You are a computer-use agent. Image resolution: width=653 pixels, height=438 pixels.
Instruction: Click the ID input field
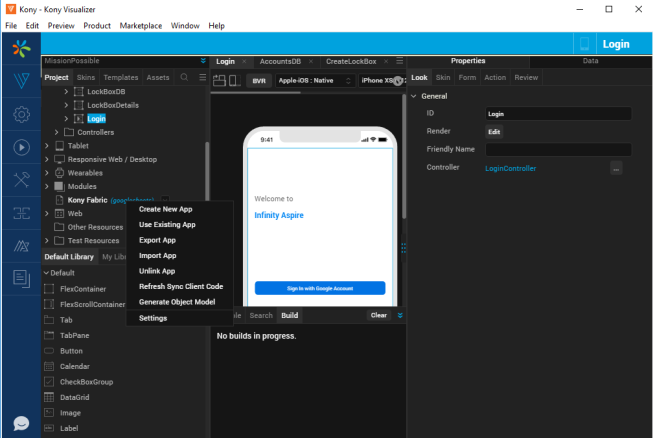558,114
